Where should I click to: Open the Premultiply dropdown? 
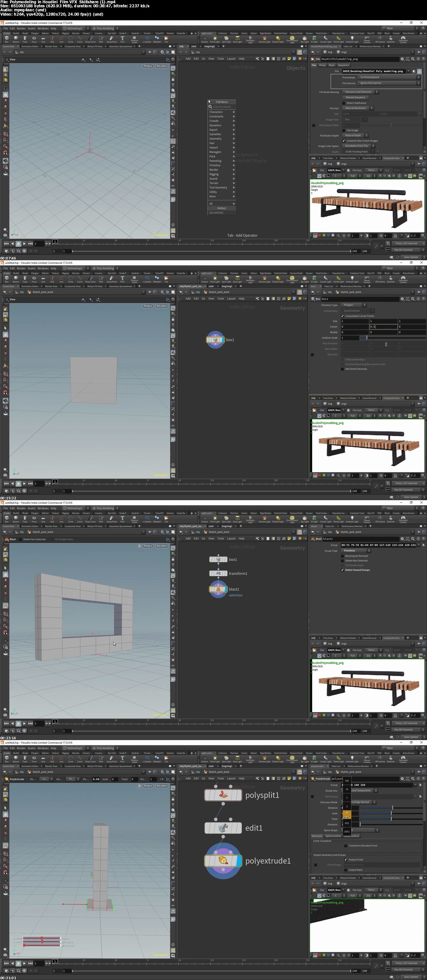pyautogui.click(x=389, y=77)
